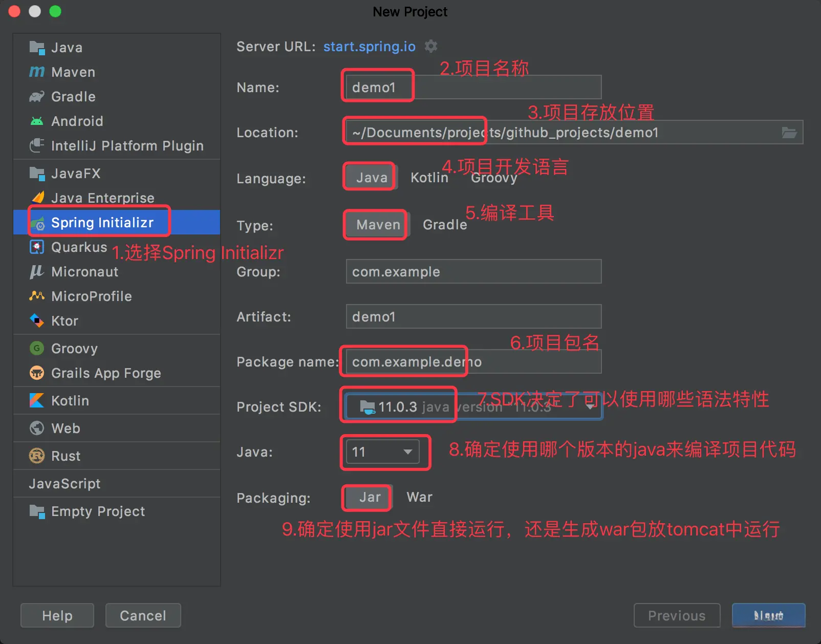The width and height of the screenshot is (821, 644).
Task: Switch build Type to Gradle
Action: pos(445,225)
